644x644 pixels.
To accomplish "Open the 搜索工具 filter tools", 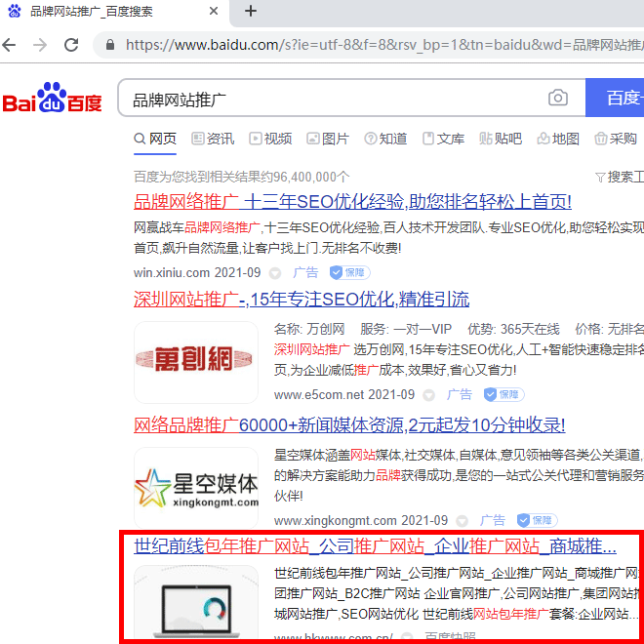I will coord(620,177).
